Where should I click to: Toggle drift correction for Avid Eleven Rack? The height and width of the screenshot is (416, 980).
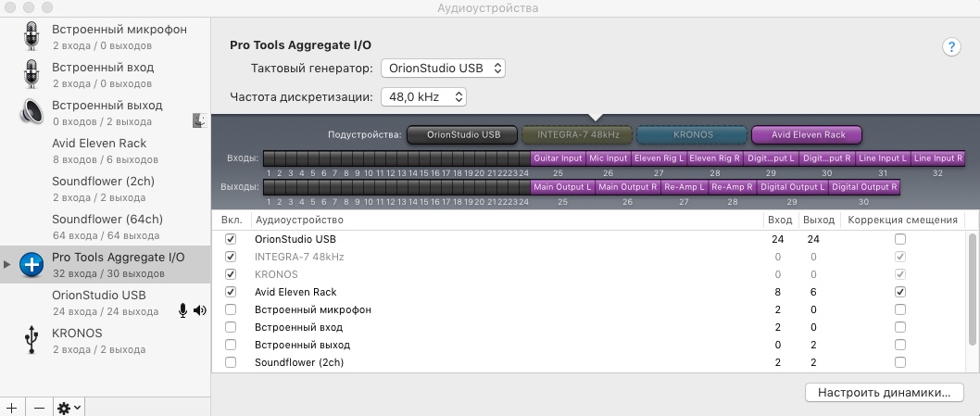[900, 292]
